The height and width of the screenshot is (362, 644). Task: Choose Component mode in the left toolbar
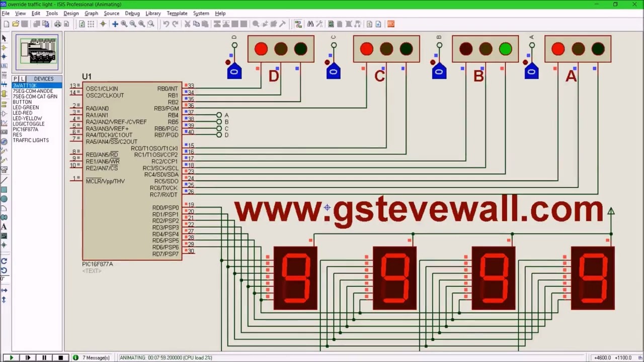tap(4, 48)
